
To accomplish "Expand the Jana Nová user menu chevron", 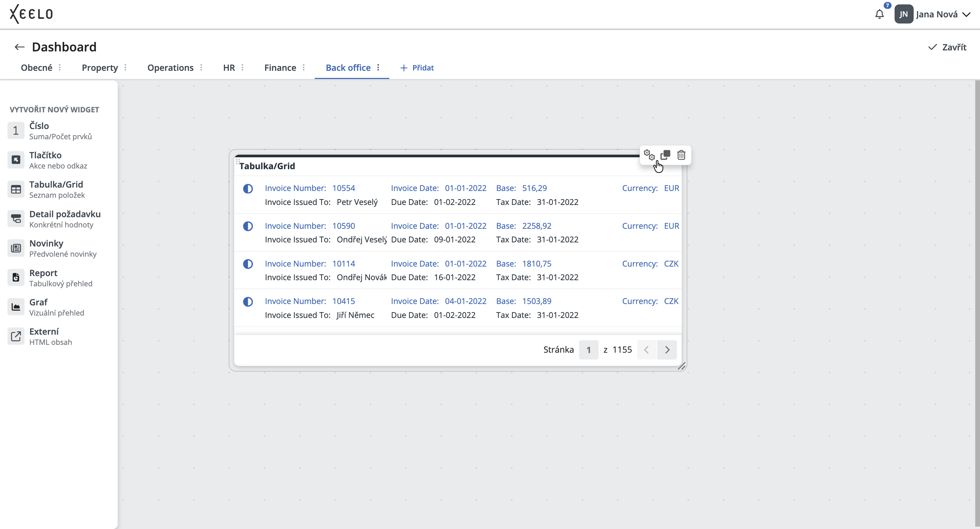I will (966, 14).
